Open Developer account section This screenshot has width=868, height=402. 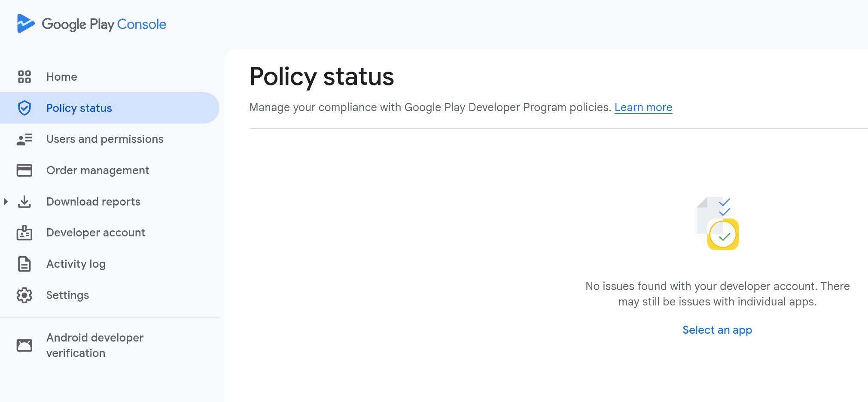click(x=96, y=233)
